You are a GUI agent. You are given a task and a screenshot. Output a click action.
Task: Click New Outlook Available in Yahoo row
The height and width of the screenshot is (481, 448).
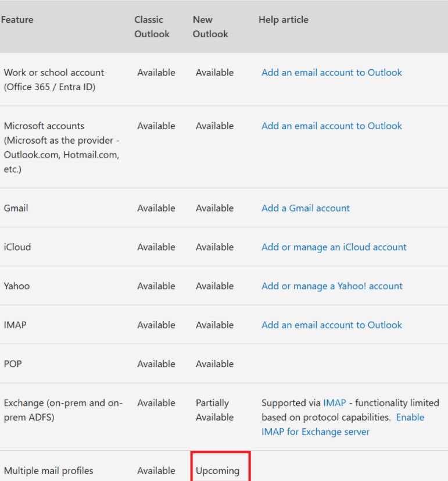[x=214, y=286]
